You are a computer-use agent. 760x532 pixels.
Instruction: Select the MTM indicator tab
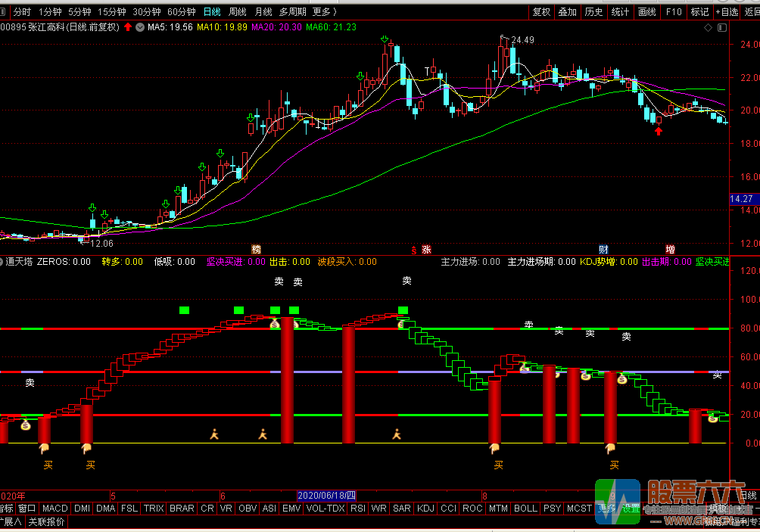click(x=498, y=509)
